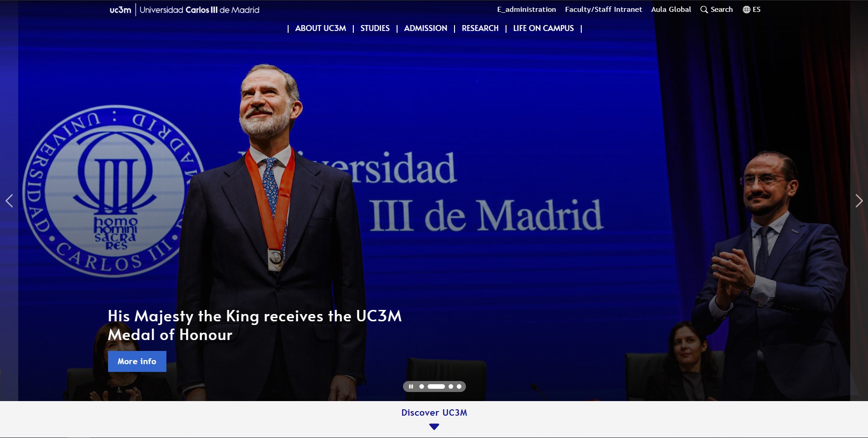Pause the carousel autoplay

click(x=411, y=386)
